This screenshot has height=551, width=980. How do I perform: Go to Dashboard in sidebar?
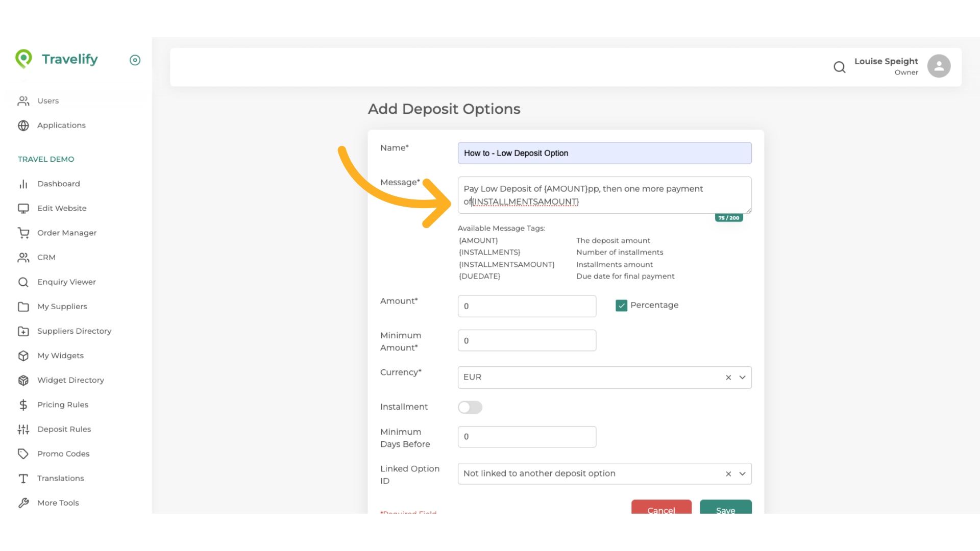58,184
